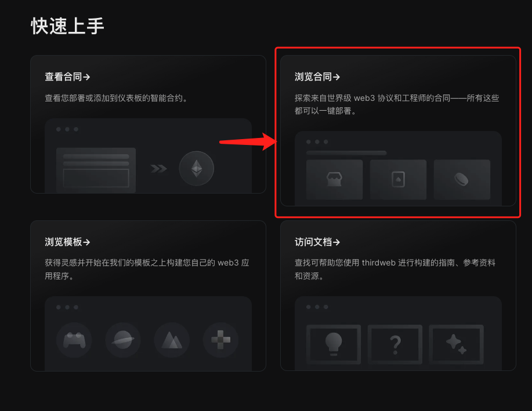Open the 浏览模板 link

67,242
